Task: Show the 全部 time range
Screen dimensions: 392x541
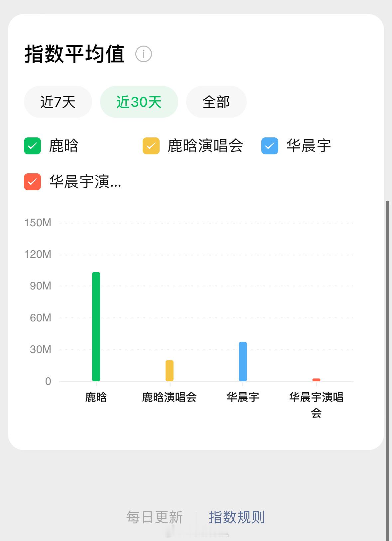Action: click(216, 102)
